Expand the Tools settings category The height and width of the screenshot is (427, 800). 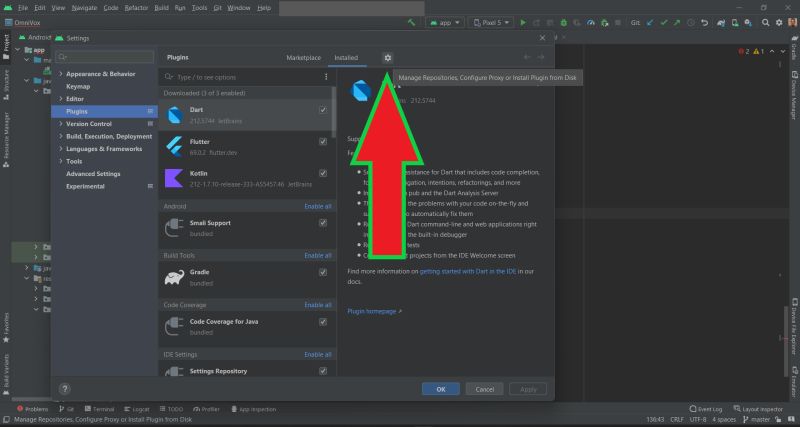pyautogui.click(x=61, y=161)
